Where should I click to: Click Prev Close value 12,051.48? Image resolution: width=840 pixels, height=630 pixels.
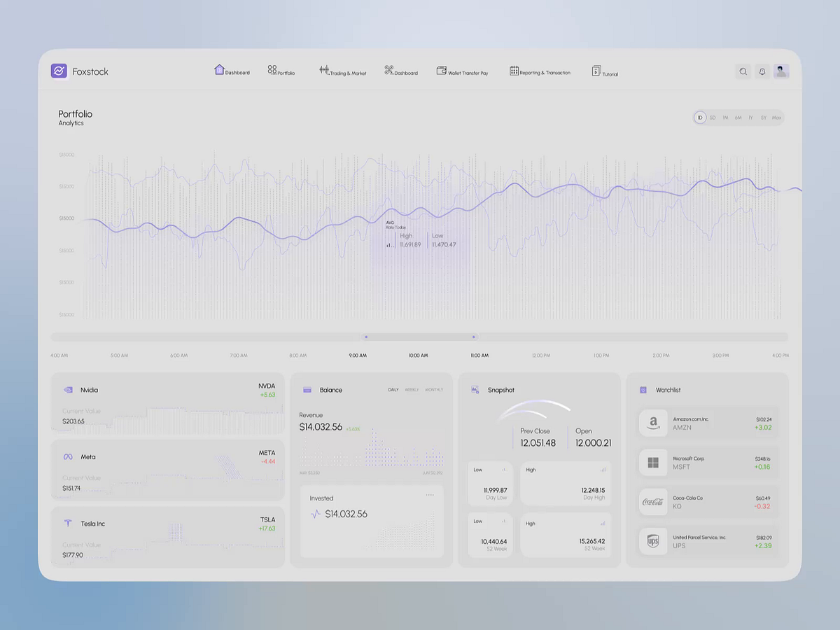[x=538, y=443]
